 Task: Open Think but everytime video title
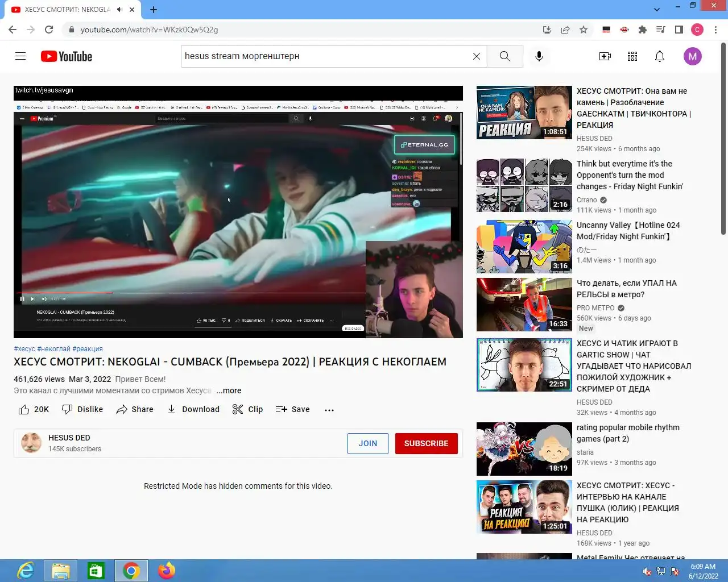(x=630, y=175)
